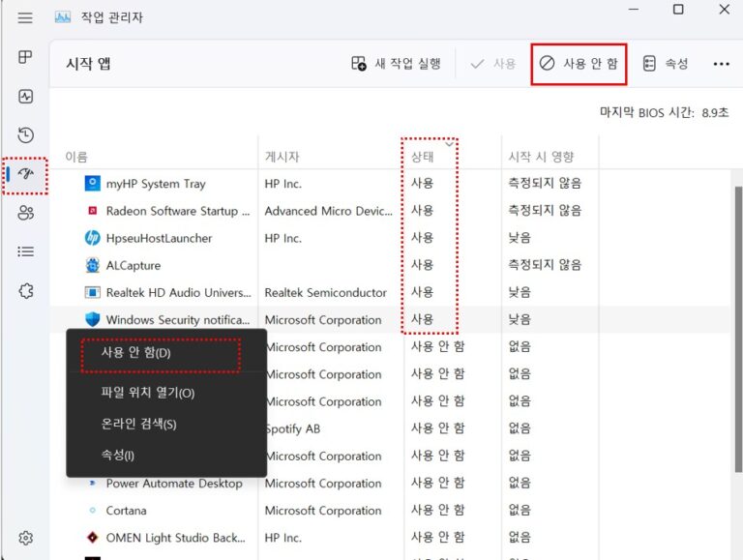Click 사용 안 함 disable toolbar button
The width and height of the screenshot is (743, 560).
pos(579,64)
